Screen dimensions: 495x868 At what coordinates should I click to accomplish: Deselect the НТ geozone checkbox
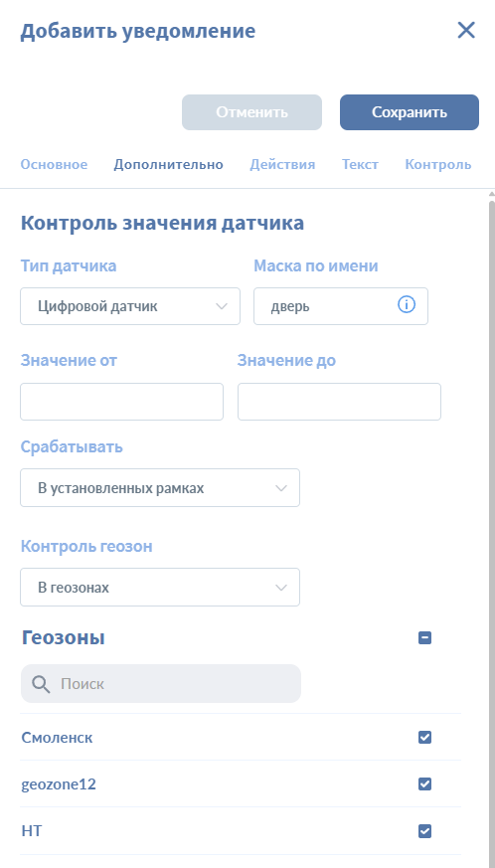(424, 831)
